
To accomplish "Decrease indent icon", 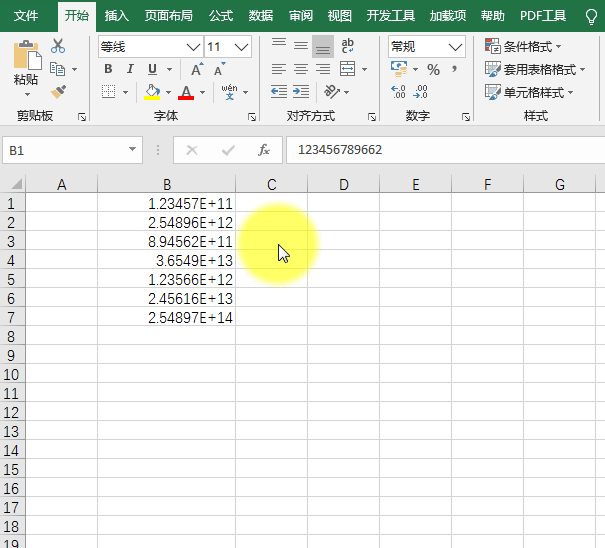I will (x=279, y=92).
